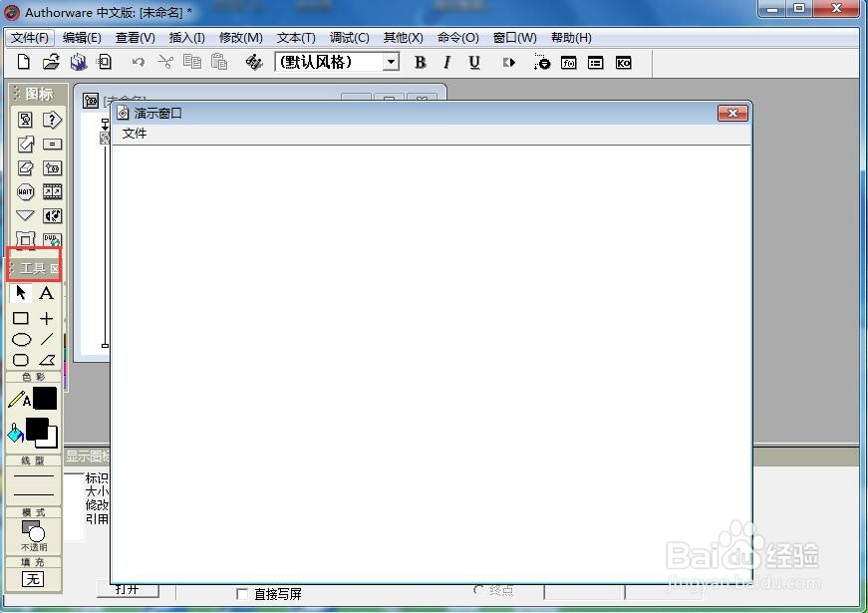Select the WAIT icon

26,191
